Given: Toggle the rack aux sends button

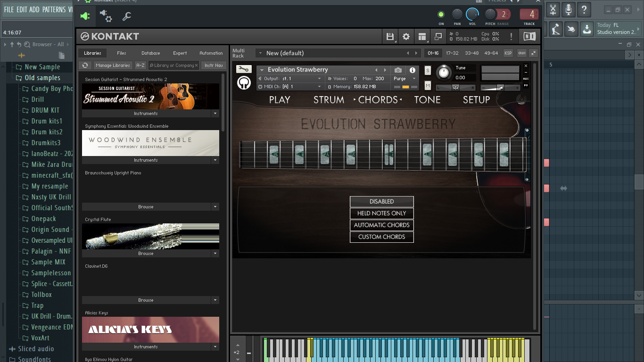Looking at the screenshot, I should [521, 53].
